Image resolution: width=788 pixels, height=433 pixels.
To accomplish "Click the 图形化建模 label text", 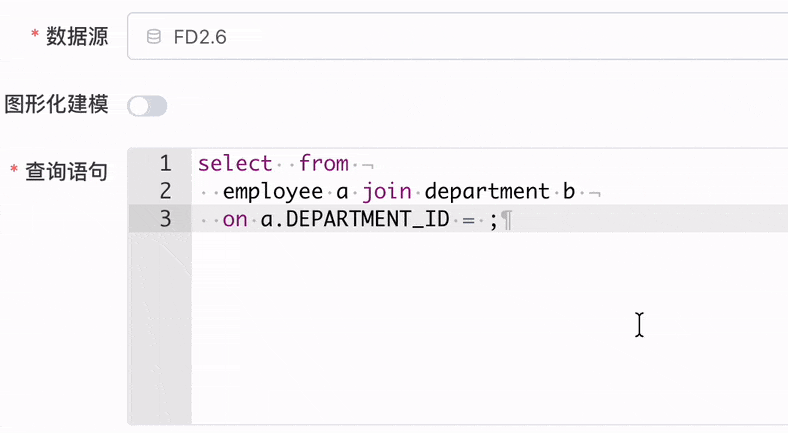I will click(x=56, y=104).
